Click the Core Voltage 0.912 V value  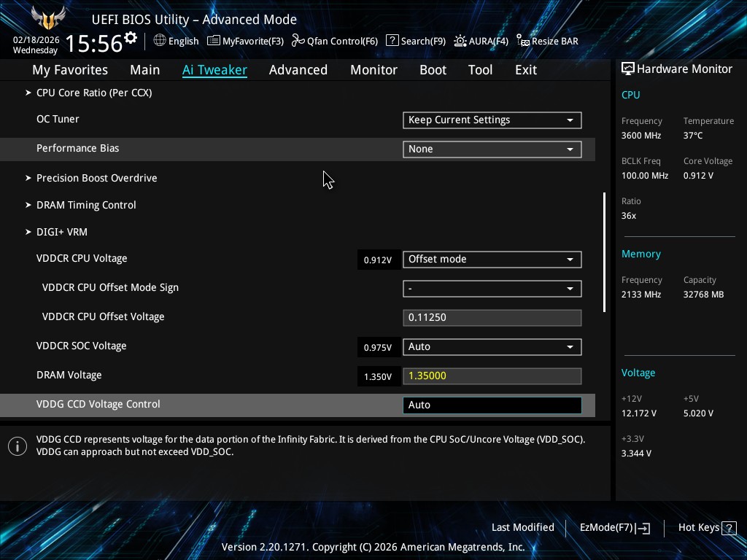pyautogui.click(x=698, y=176)
